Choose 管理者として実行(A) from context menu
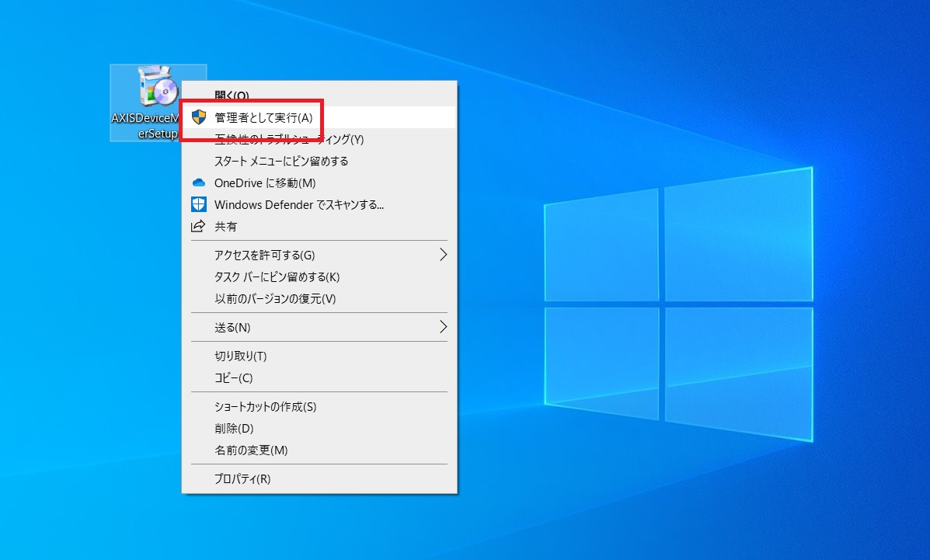The image size is (930, 560). click(x=319, y=117)
